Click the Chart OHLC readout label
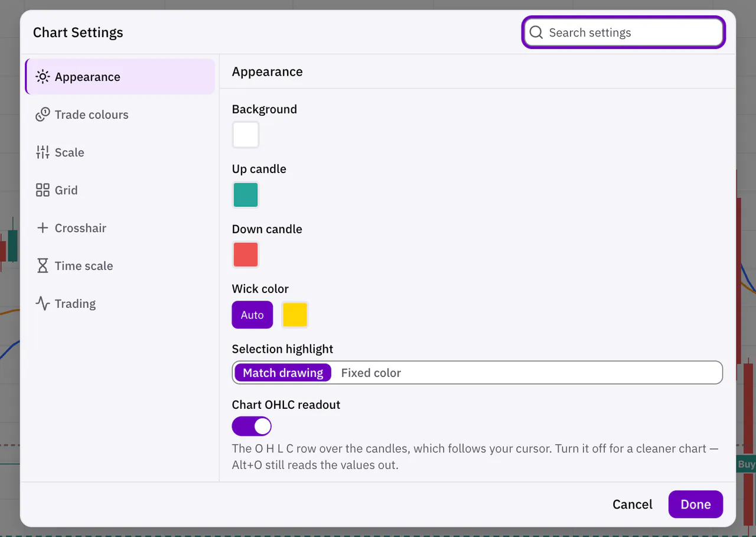Viewport: 756px width, 537px height. (286, 405)
